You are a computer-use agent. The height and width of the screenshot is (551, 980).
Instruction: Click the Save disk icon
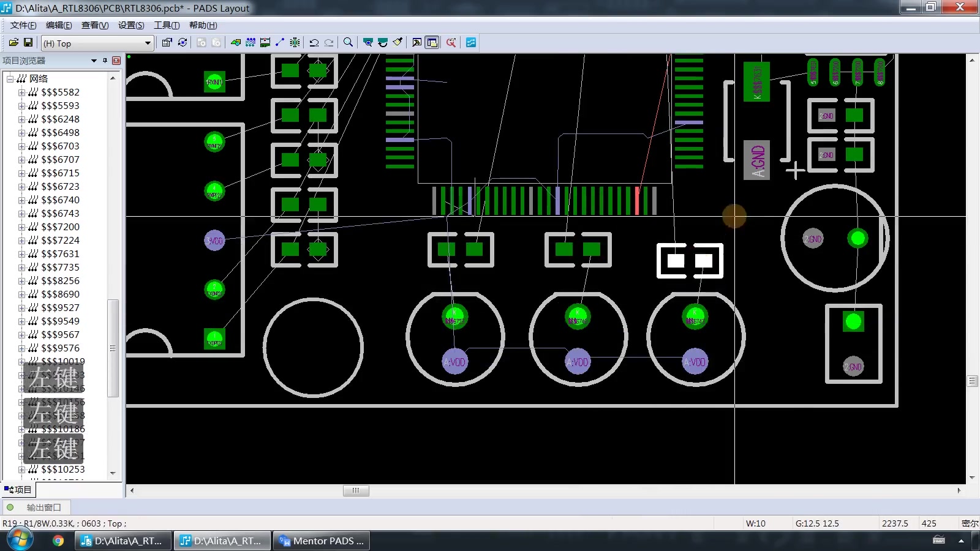click(x=28, y=42)
